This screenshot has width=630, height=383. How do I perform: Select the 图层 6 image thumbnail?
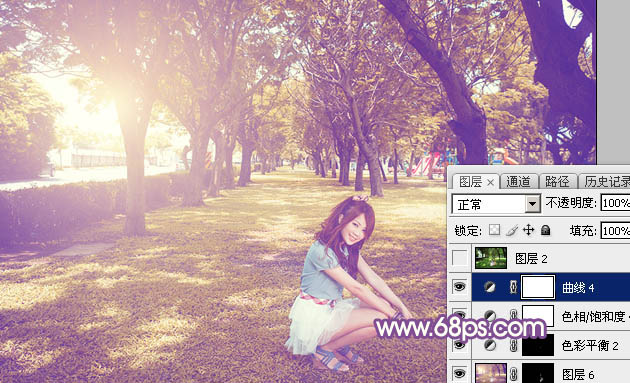coord(491,373)
